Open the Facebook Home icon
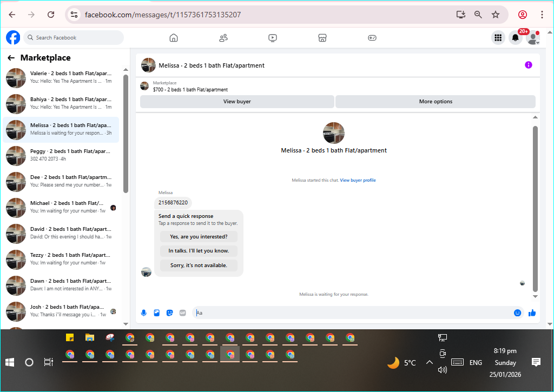The height and width of the screenshot is (392, 554). point(174,38)
